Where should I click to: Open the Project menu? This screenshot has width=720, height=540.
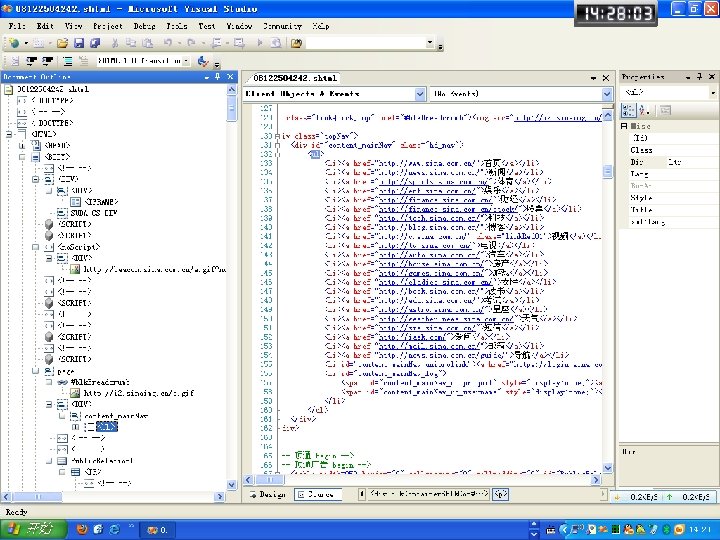pos(108,25)
